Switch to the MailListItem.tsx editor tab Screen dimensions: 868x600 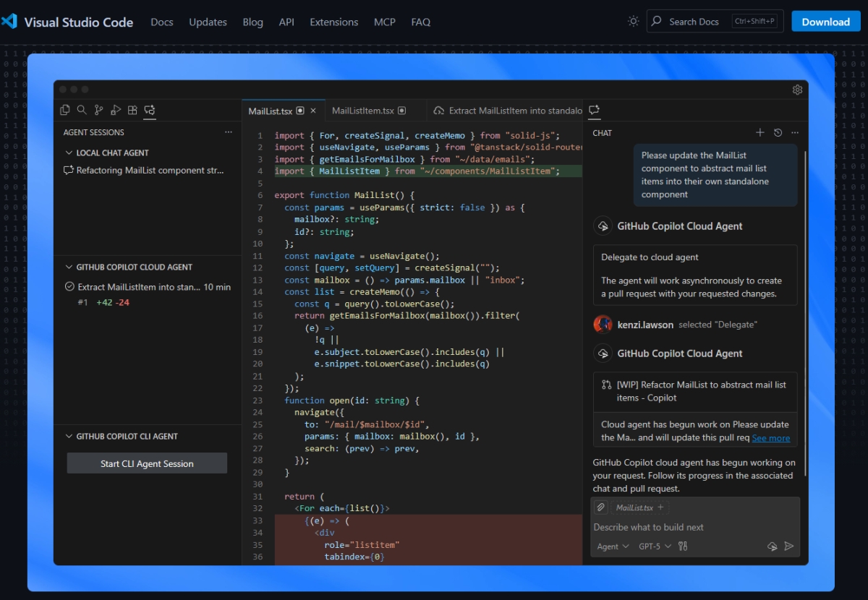[x=363, y=111]
